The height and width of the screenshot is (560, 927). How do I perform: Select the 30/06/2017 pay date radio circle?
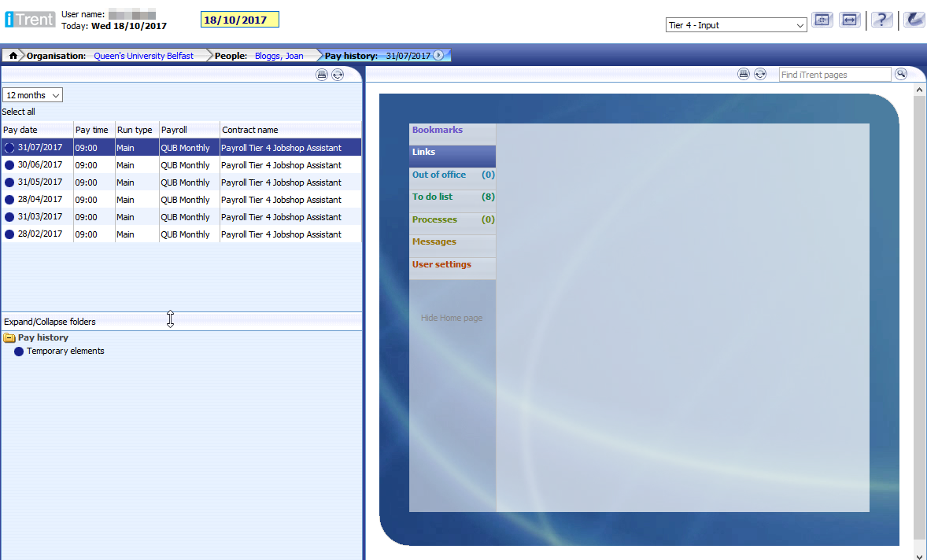[9, 165]
